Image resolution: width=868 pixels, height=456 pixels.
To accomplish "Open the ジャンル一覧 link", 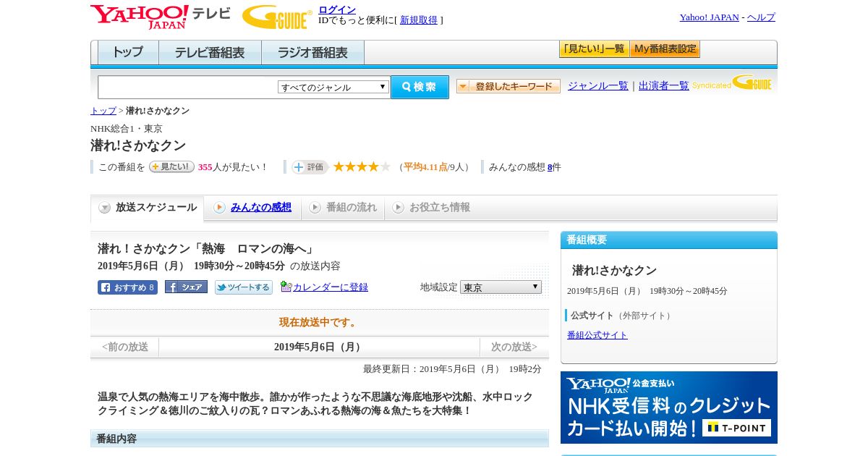I will [598, 86].
